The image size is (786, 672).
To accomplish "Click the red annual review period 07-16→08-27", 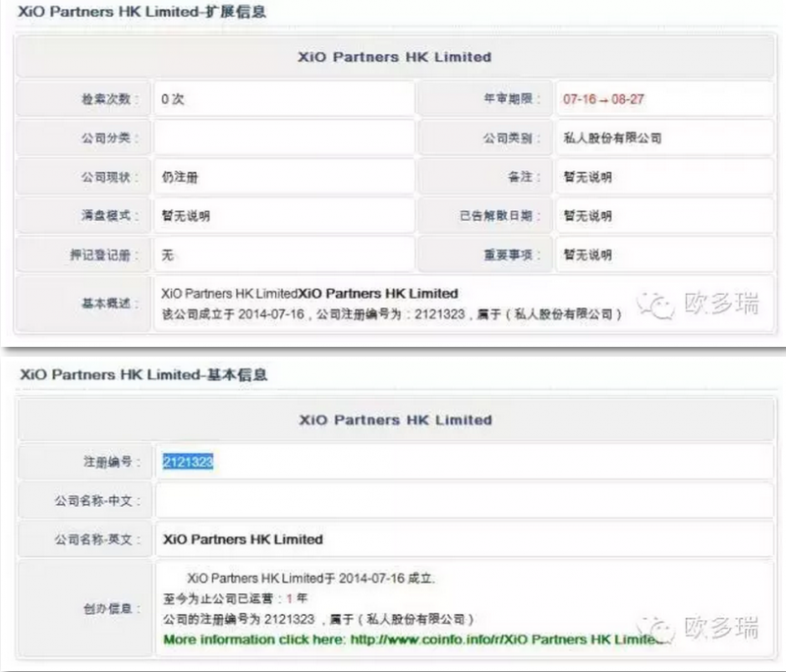I will tap(603, 99).
